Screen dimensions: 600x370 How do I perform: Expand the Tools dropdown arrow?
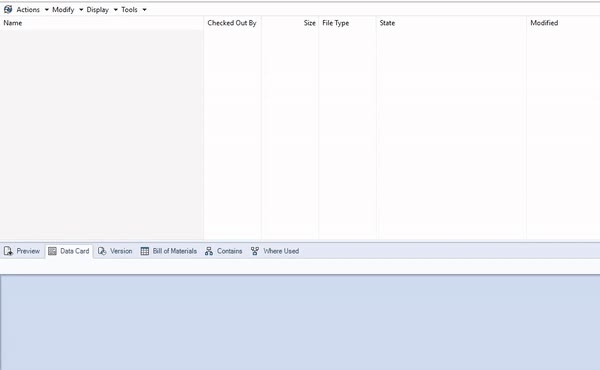[x=144, y=10]
